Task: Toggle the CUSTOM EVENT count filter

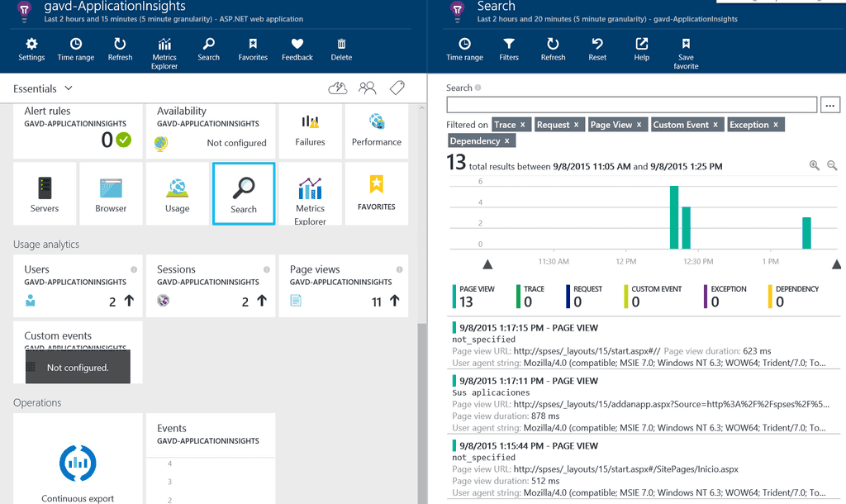Action: (653, 297)
